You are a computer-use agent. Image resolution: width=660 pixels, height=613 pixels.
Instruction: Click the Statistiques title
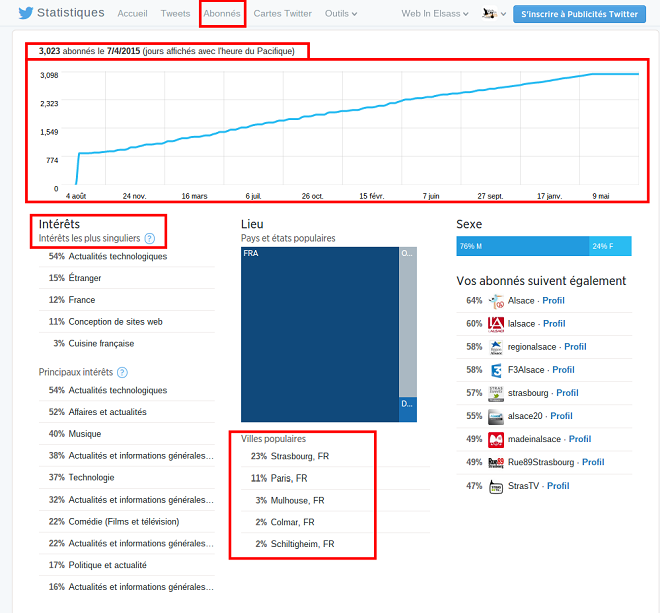pyautogui.click(x=71, y=13)
